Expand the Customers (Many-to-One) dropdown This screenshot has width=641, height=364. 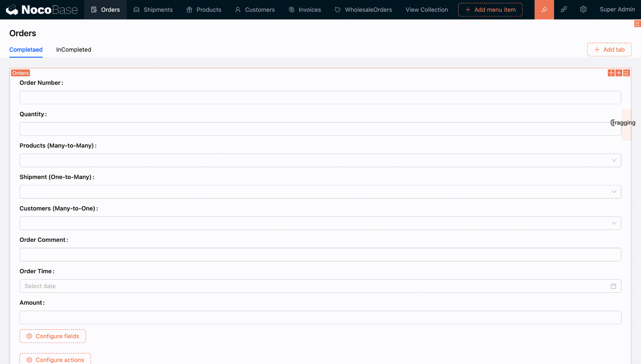pyautogui.click(x=614, y=223)
